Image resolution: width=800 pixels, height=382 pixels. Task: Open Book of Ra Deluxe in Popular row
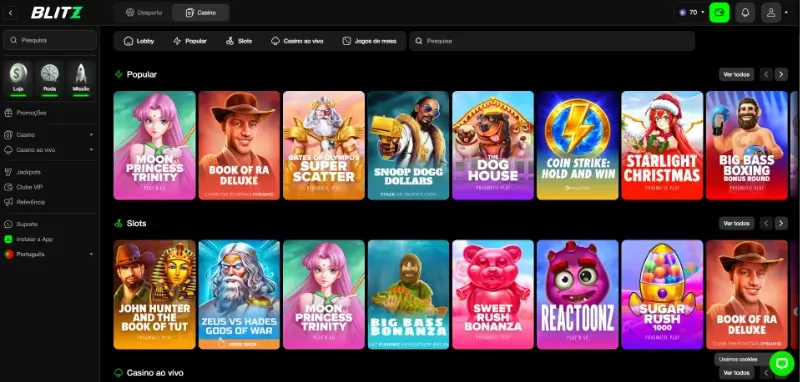239,145
